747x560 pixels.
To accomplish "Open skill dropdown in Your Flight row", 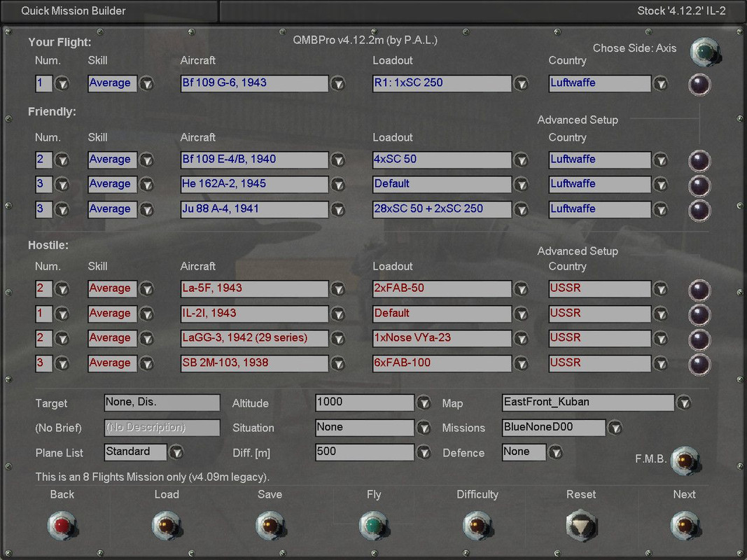I will pyautogui.click(x=147, y=84).
